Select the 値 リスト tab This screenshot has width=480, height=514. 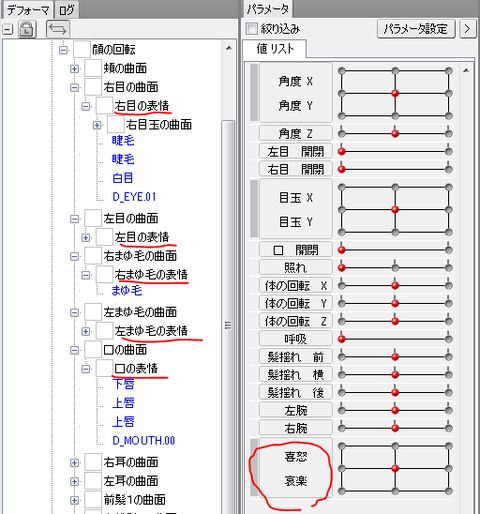coord(275,49)
